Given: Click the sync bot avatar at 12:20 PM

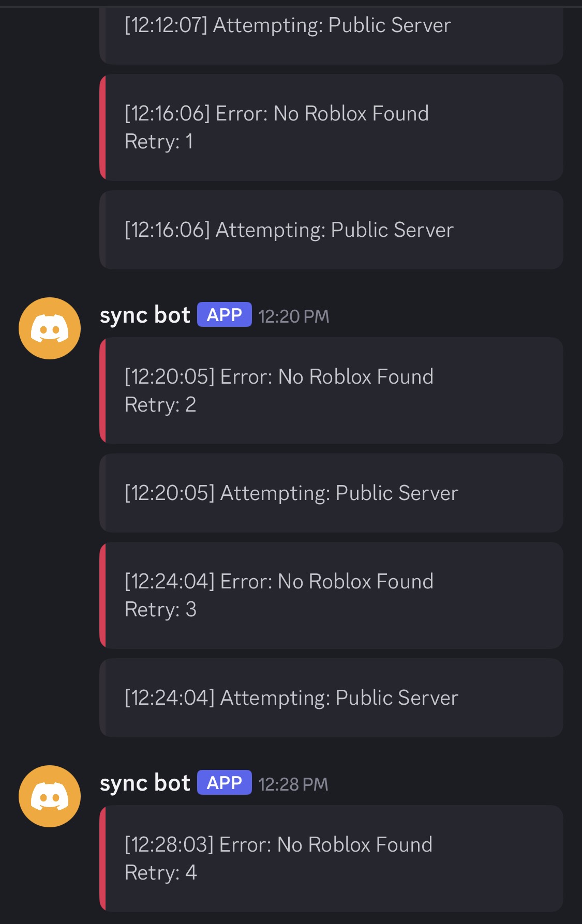Looking at the screenshot, I should (50, 328).
